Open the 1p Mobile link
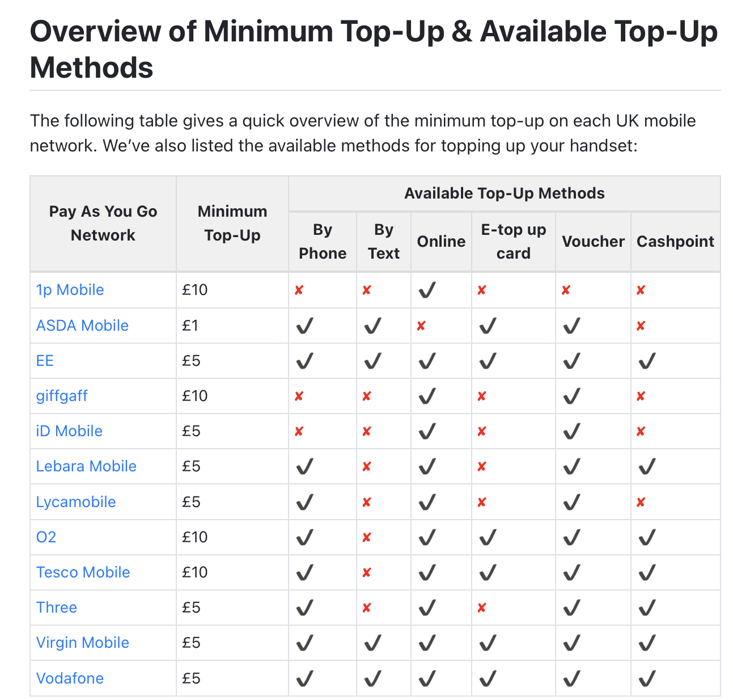The width and height of the screenshot is (733, 700). 70,290
